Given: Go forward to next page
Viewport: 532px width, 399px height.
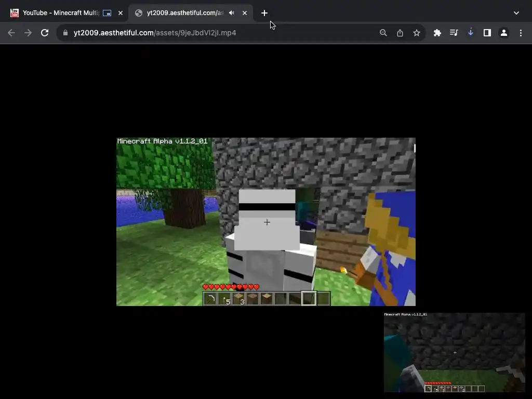Looking at the screenshot, I should [28, 33].
